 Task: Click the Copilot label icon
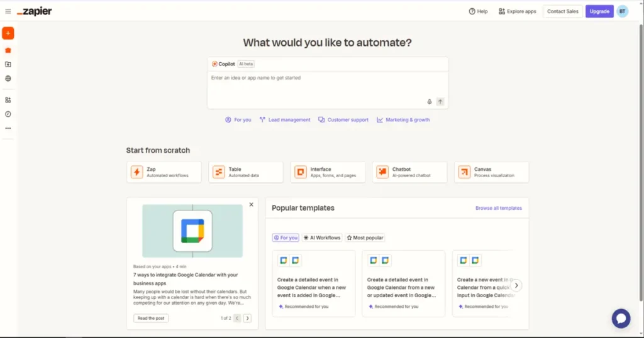214,64
